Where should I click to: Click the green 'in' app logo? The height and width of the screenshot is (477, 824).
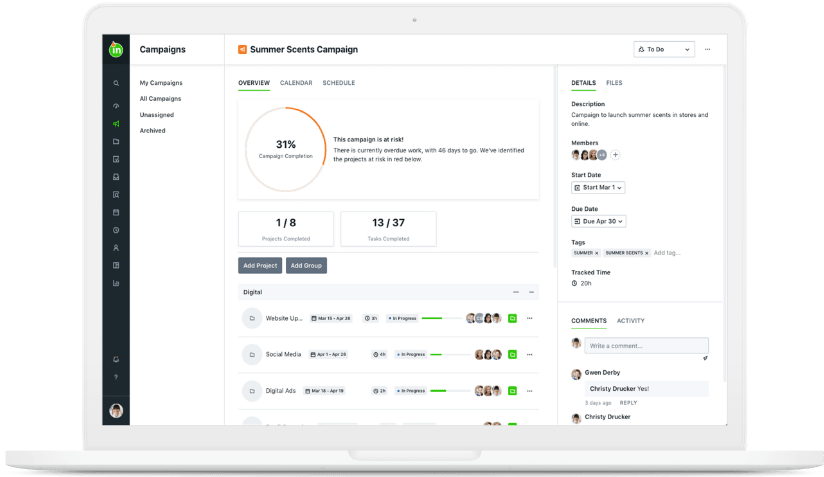click(x=116, y=49)
